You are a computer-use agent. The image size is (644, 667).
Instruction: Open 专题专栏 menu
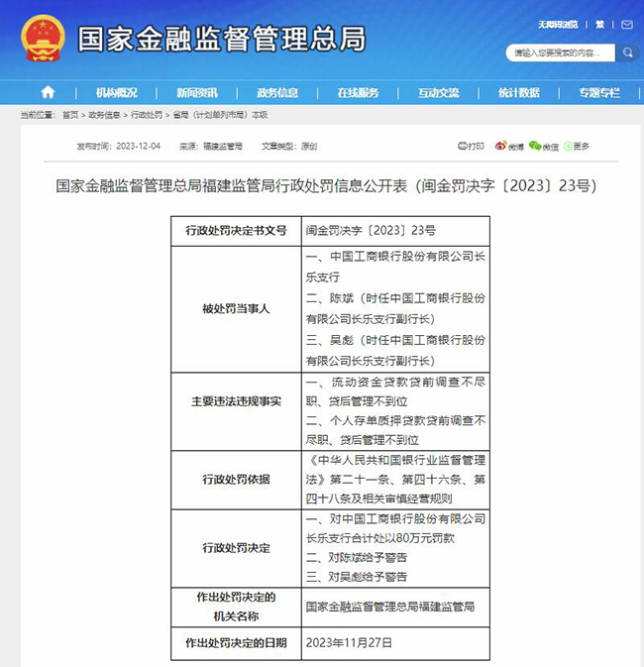coord(599,93)
